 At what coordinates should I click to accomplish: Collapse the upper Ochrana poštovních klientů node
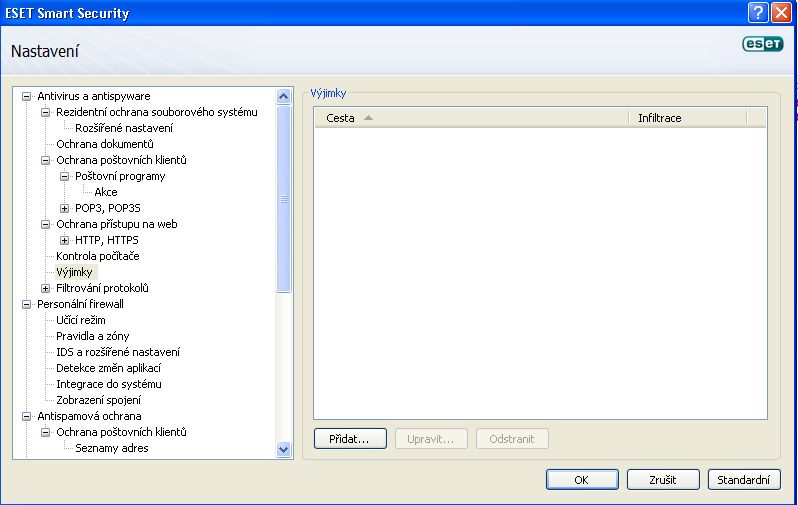(x=45, y=160)
